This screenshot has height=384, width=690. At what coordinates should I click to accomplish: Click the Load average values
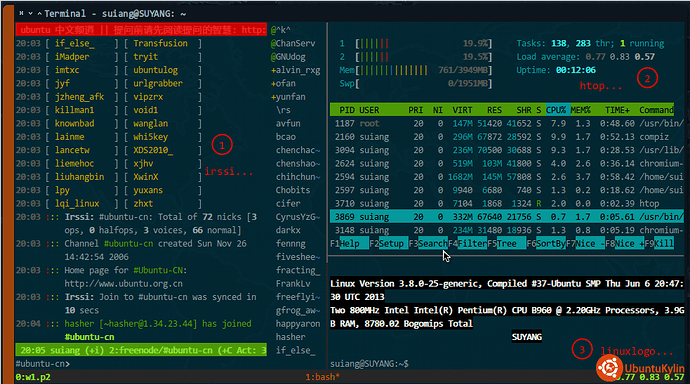tap(620, 57)
